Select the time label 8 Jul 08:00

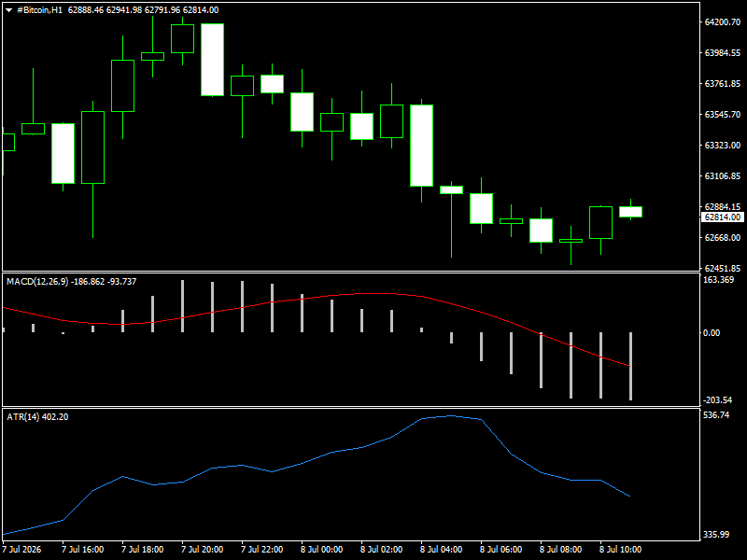pos(561,550)
